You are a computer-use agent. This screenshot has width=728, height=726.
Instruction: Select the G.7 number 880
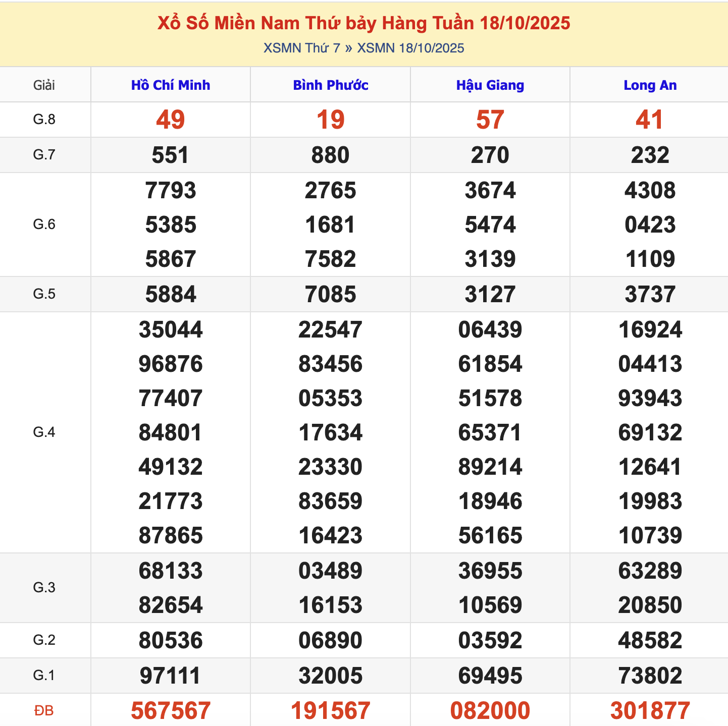[x=330, y=155]
